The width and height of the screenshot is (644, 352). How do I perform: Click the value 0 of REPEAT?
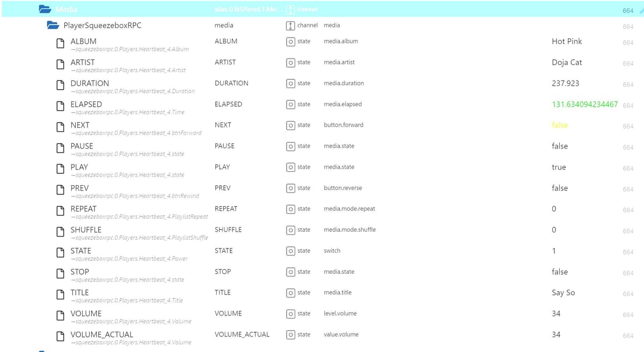pos(554,209)
